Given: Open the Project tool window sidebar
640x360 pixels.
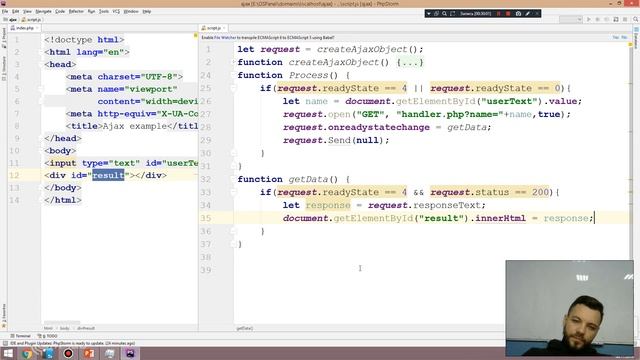Looking at the screenshot, I should coord(4,39).
